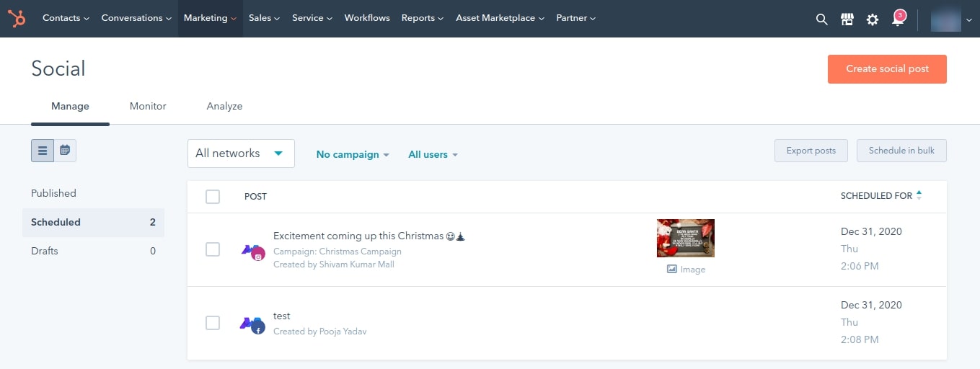Switch to calendar view icon

(65, 151)
